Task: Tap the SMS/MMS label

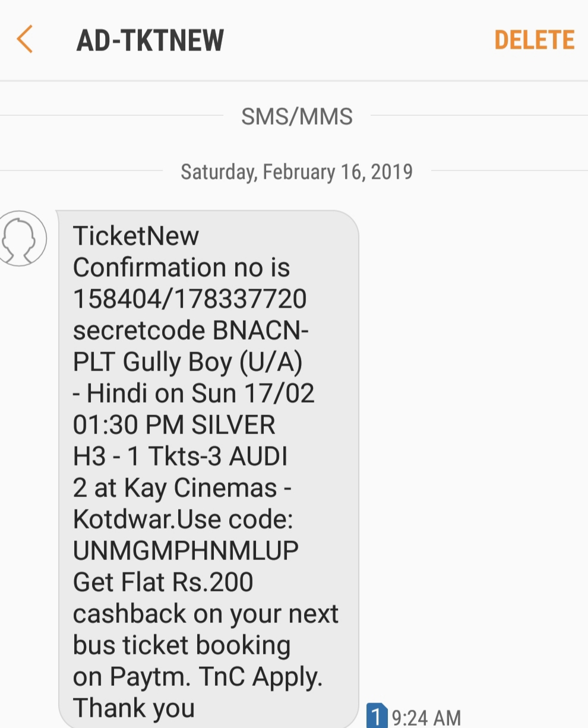Action: pos(296,116)
